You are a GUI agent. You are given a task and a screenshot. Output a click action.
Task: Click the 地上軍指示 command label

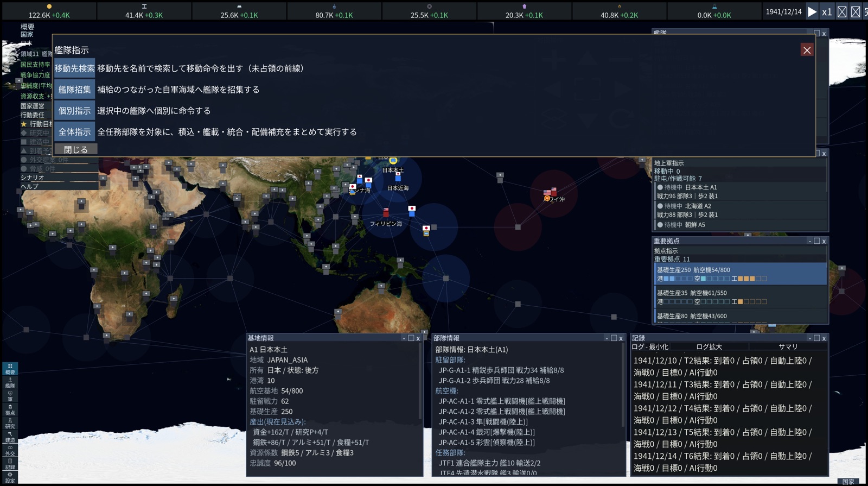[669, 163]
